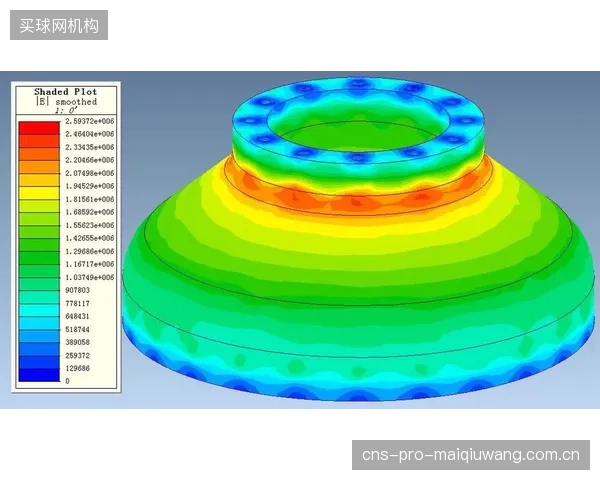Viewport: 600px width, 480px height.
Task: Select legend value 129686
Action: tap(77, 368)
